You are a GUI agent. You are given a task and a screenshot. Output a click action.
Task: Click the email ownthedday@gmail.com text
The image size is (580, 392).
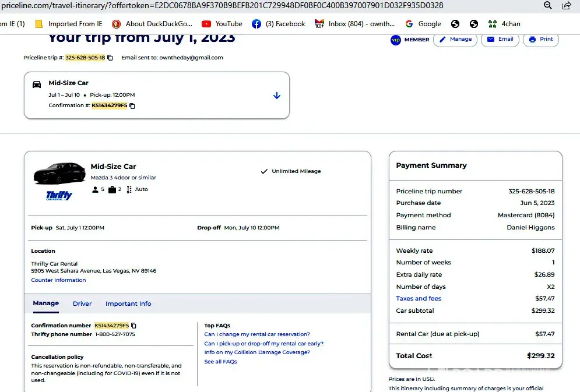(191, 58)
